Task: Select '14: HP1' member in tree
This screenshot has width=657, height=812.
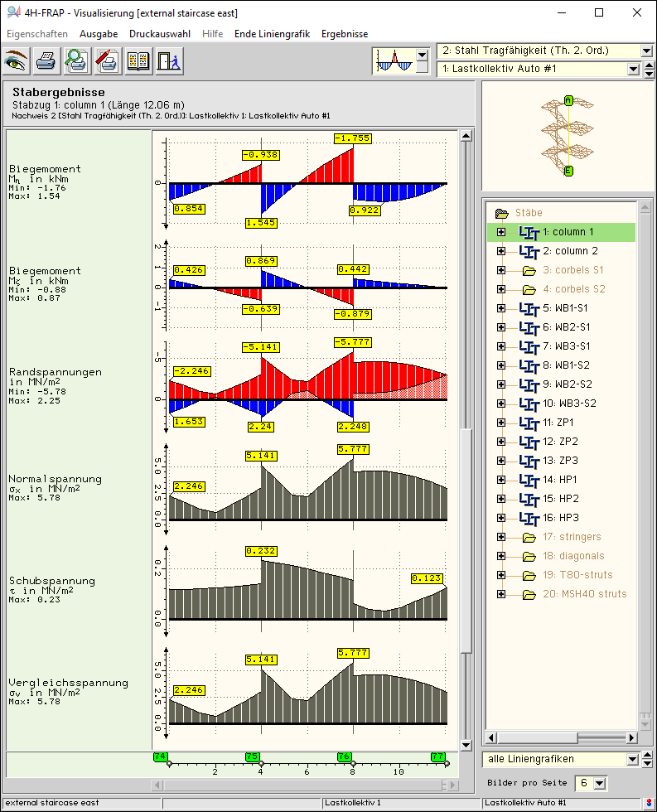Action: [560, 480]
